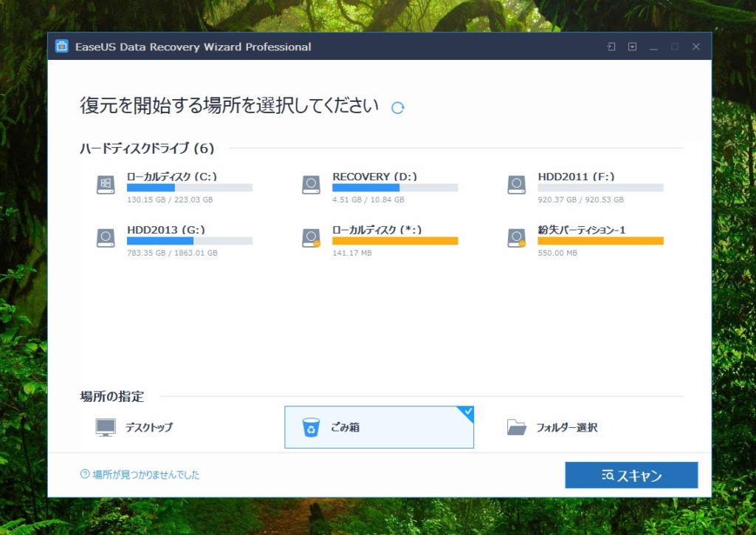Click the orange usage bar of 紛失パーティション-1
Screen dimensions: 756x535
click(x=600, y=241)
